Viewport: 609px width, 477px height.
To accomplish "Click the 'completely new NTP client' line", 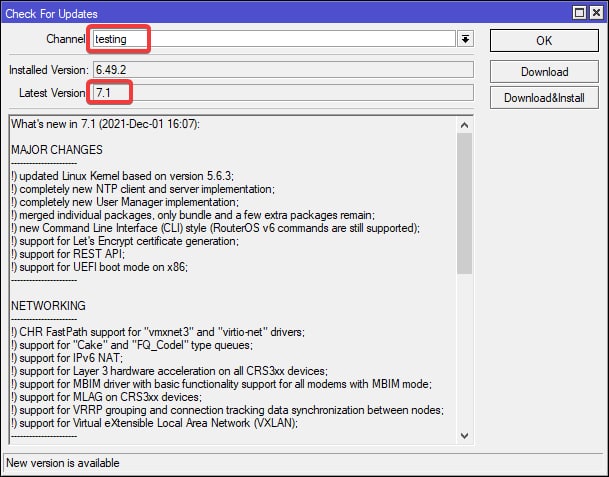I will pos(143,189).
